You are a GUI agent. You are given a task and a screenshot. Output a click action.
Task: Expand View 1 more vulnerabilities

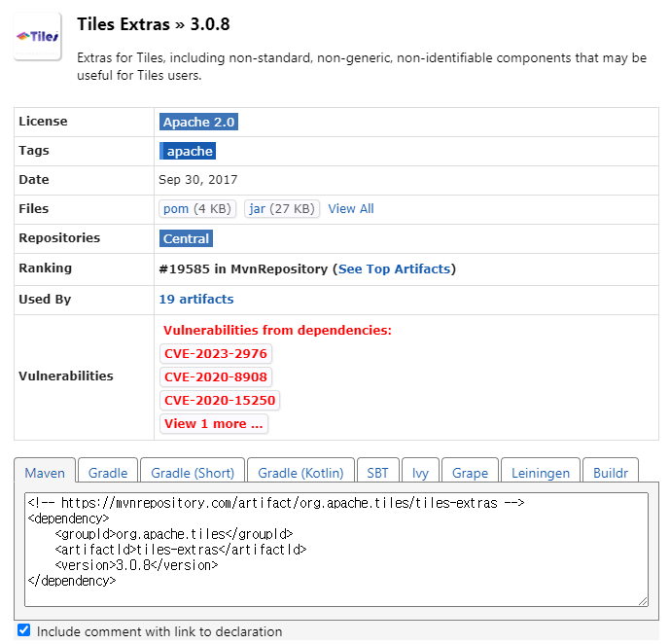point(214,423)
